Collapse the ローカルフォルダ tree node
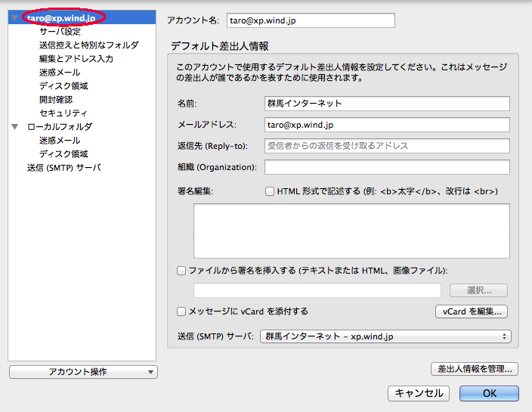The height and width of the screenshot is (412, 532). pyautogui.click(x=14, y=127)
